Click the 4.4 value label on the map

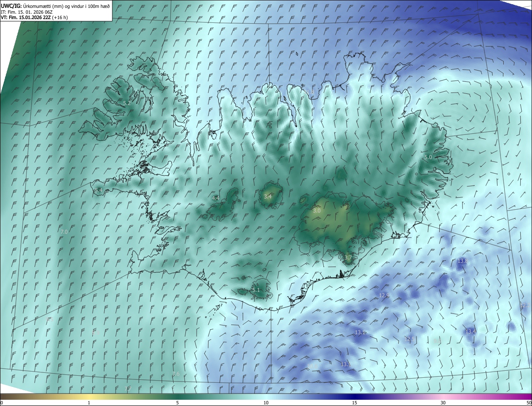click(216, 198)
